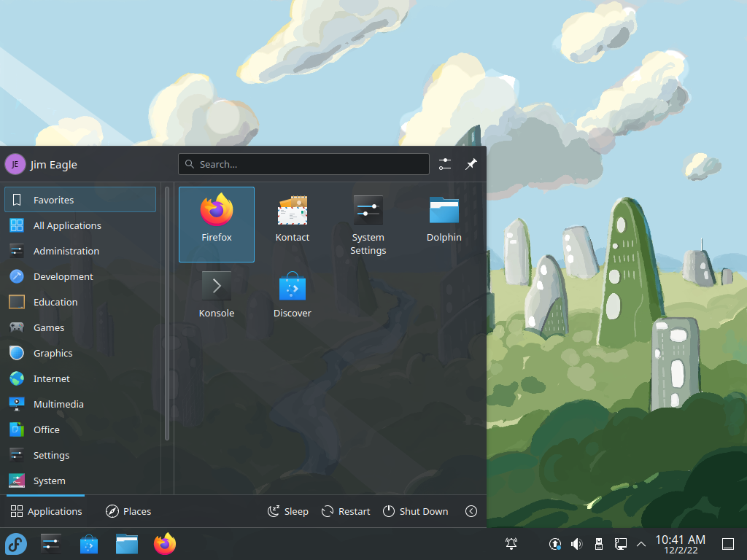Click the Fedora application launcher button
Image resolution: width=747 pixels, height=560 pixels.
16,544
